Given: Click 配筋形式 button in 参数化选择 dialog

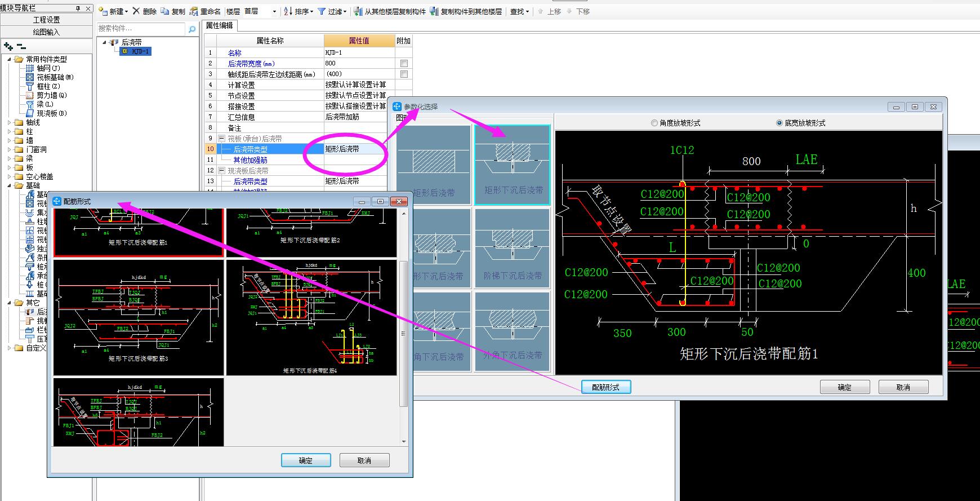Looking at the screenshot, I should point(606,387).
